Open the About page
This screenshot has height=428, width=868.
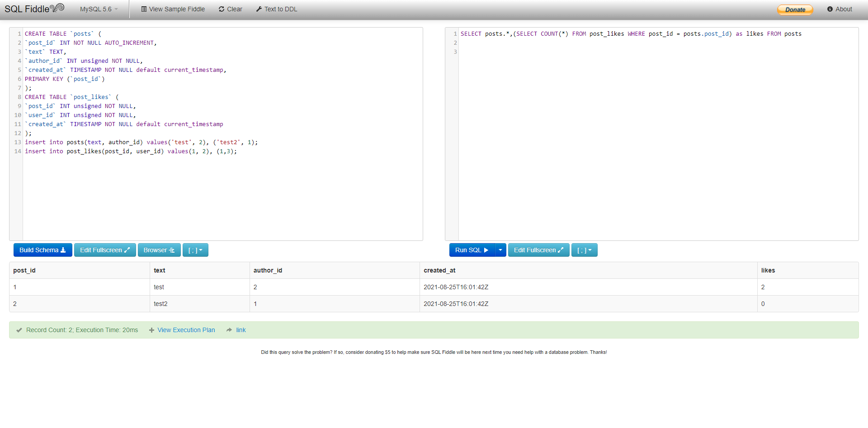pos(840,9)
